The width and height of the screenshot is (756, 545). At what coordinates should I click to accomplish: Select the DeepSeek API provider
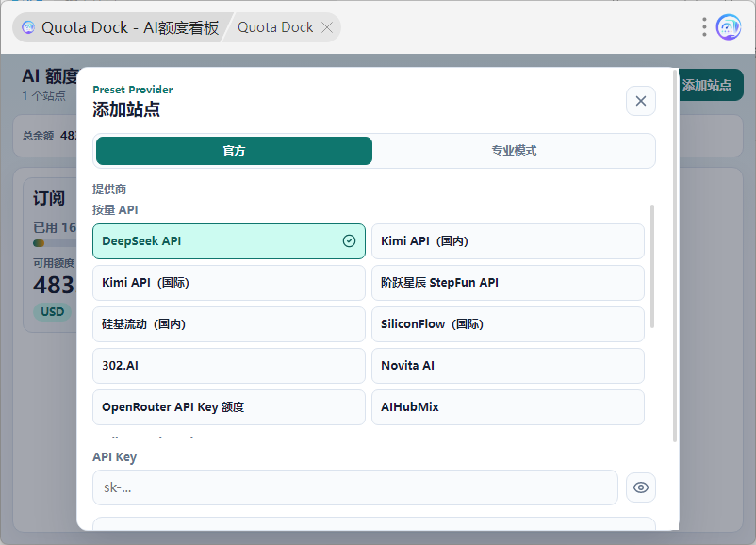[228, 241]
